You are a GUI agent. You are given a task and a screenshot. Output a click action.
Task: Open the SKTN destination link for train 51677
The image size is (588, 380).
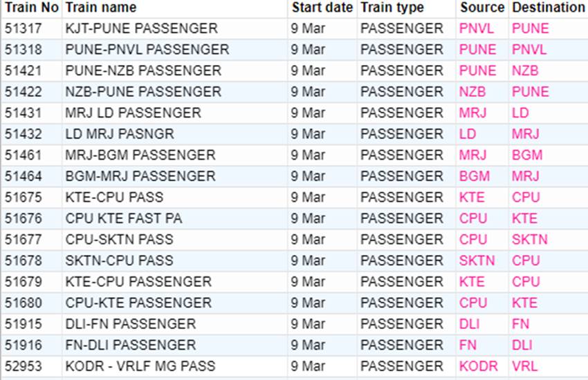[x=529, y=239]
